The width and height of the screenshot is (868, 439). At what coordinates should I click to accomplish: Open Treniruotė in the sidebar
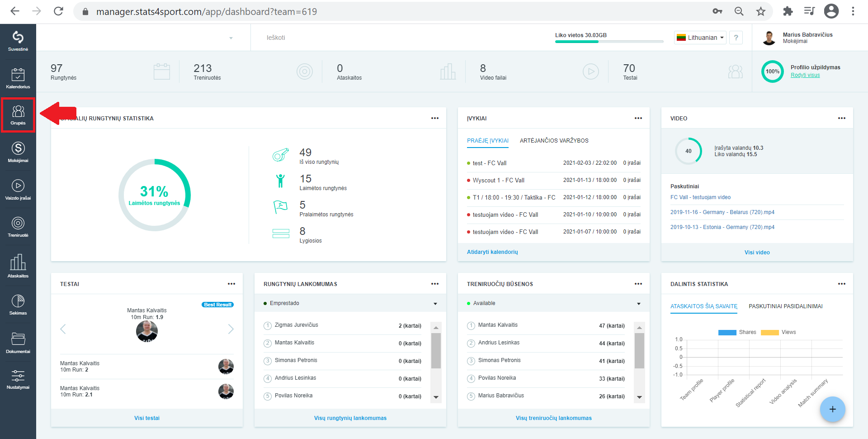coord(18,227)
